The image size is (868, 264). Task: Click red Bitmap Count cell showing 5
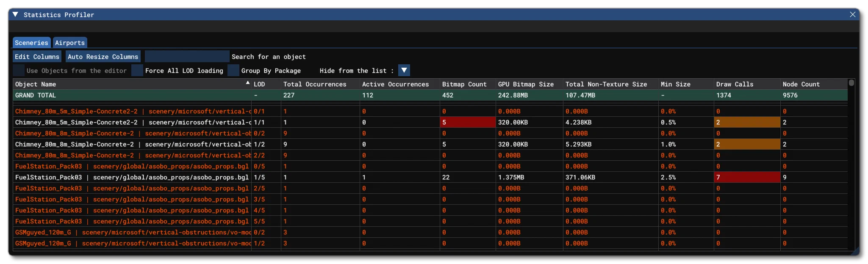pos(468,122)
